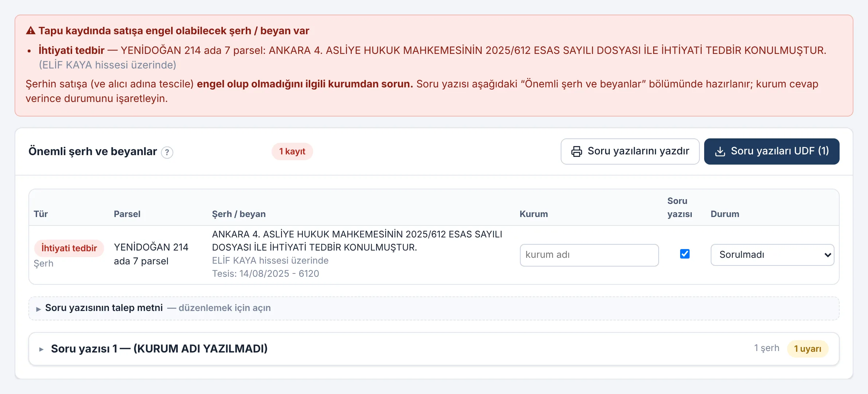This screenshot has width=868, height=394.
Task: Click Tesis: 14/08/2025 - 6120 text
Action: coord(265,274)
